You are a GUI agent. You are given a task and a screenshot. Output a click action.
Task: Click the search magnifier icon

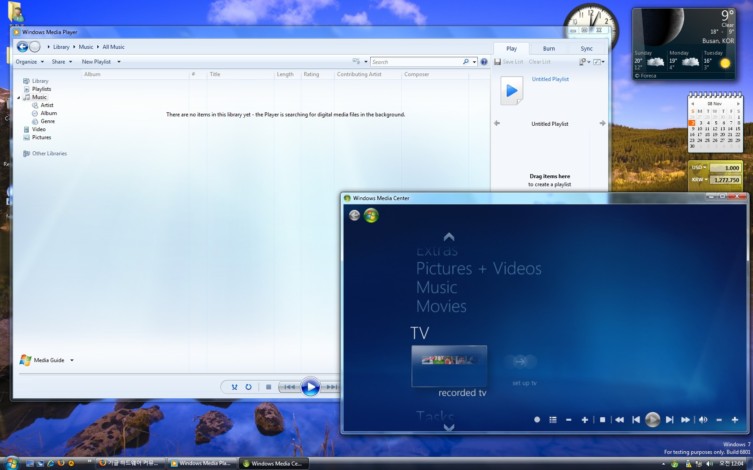465,62
